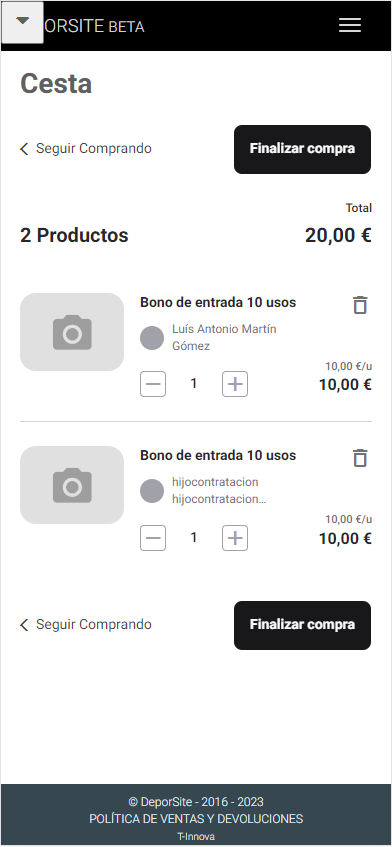Open the hamburger menu in header
The width and height of the screenshot is (392, 847).
tap(349, 25)
